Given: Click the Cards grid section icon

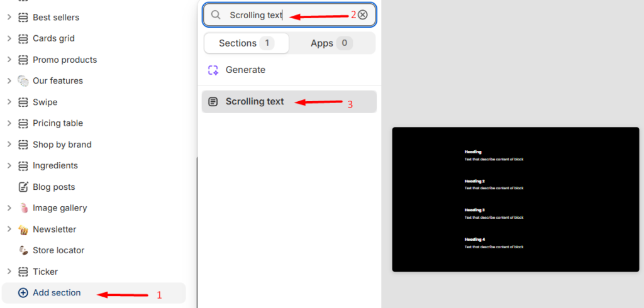Looking at the screenshot, I should click(23, 38).
